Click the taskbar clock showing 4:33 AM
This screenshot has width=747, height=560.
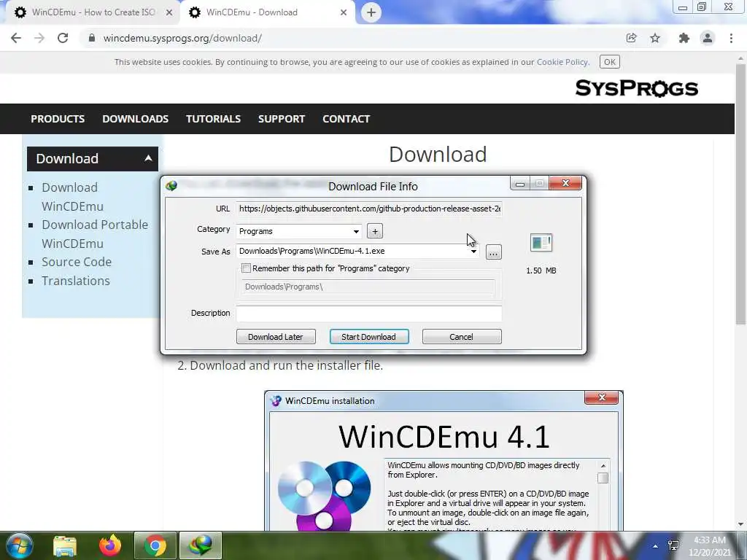710,546
